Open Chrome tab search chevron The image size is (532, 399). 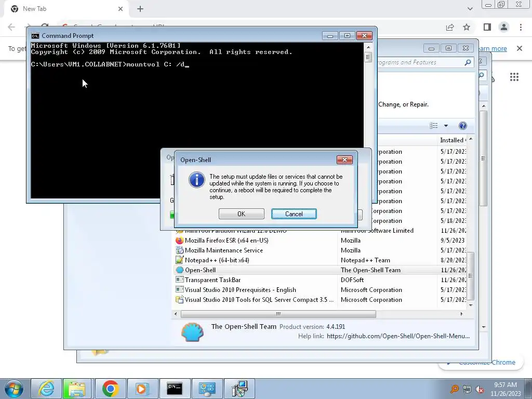coord(470,9)
